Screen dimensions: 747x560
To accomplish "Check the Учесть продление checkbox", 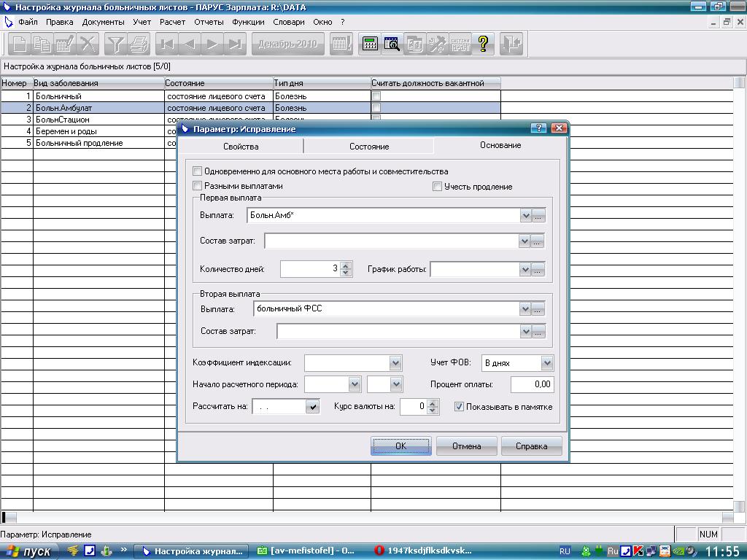I will 437,187.
